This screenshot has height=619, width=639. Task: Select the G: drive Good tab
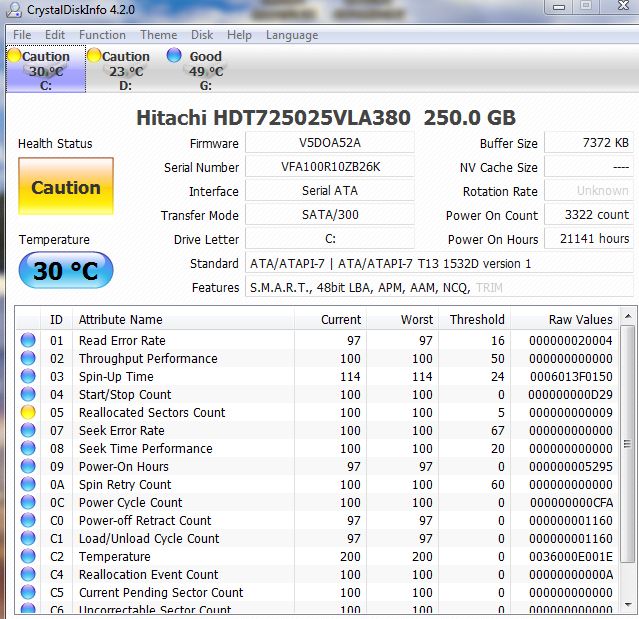[205, 69]
